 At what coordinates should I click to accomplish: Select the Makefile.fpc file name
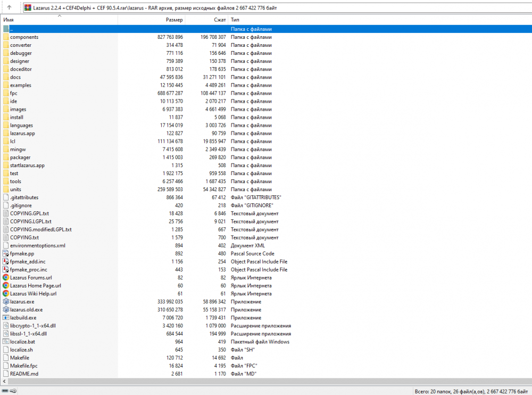coord(24,366)
